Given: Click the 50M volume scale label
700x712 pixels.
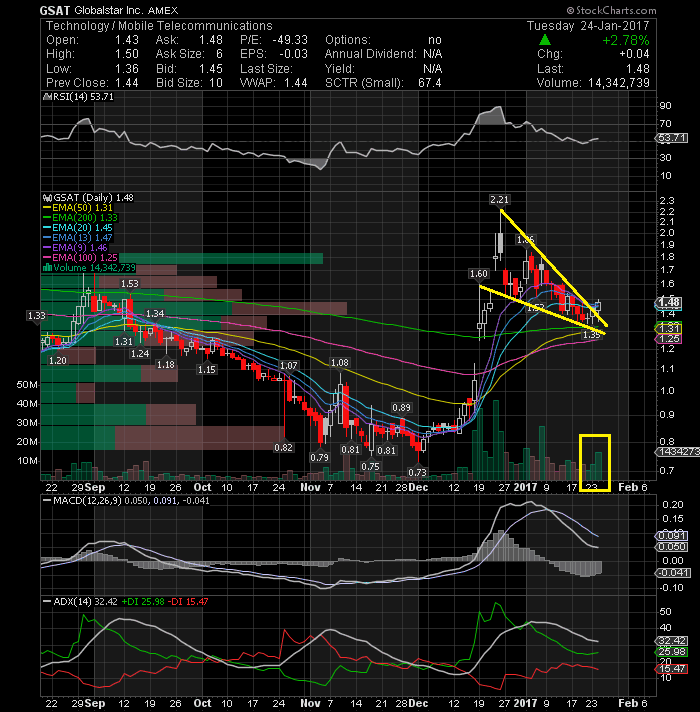Looking at the screenshot, I should (27, 385).
